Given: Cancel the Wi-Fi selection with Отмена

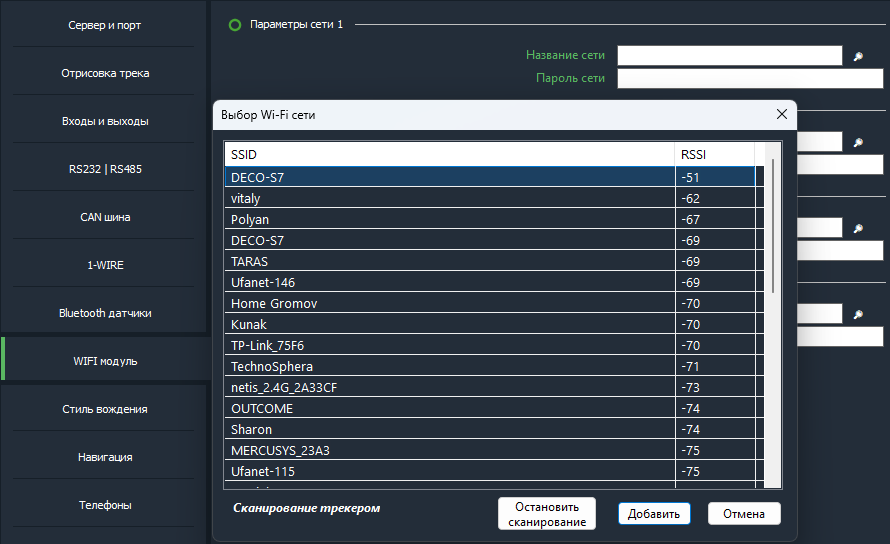Looking at the screenshot, I should (744, 514).
